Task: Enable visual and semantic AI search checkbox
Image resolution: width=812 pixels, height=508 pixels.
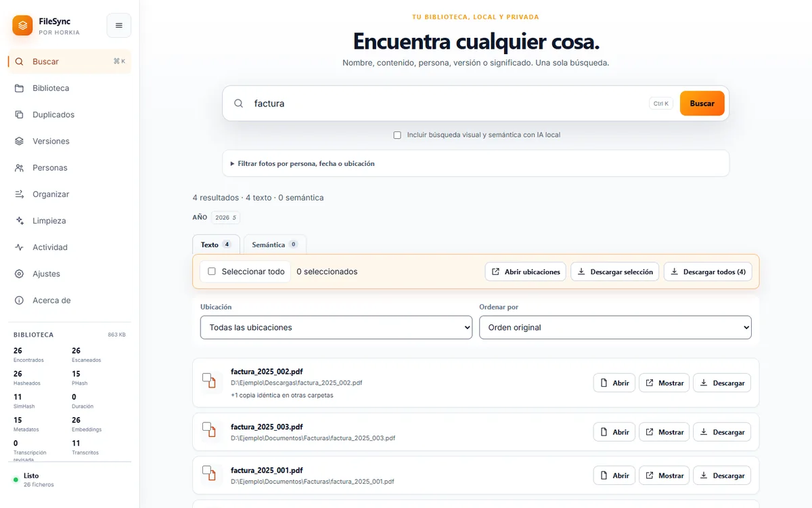Action: [397, 135]
